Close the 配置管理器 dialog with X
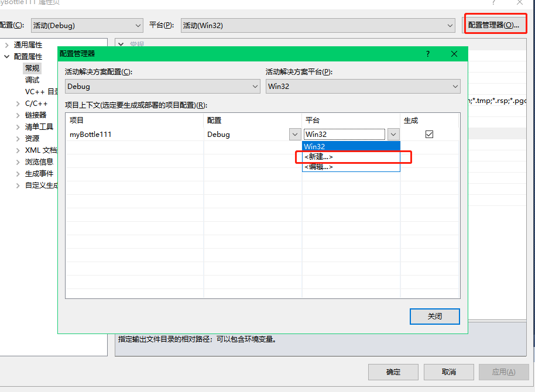535x392 pixels. pos(454,54)
